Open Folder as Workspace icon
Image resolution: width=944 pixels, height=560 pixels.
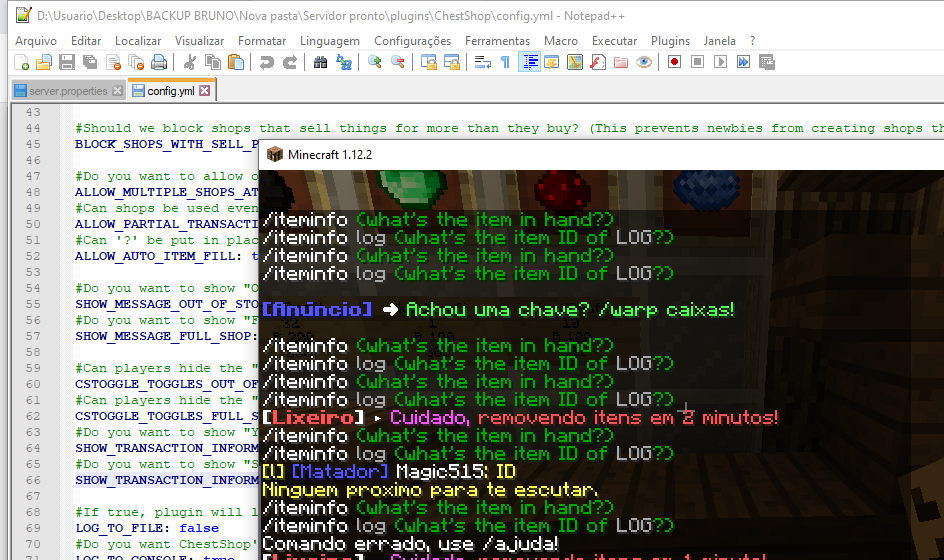click(621, 62)
